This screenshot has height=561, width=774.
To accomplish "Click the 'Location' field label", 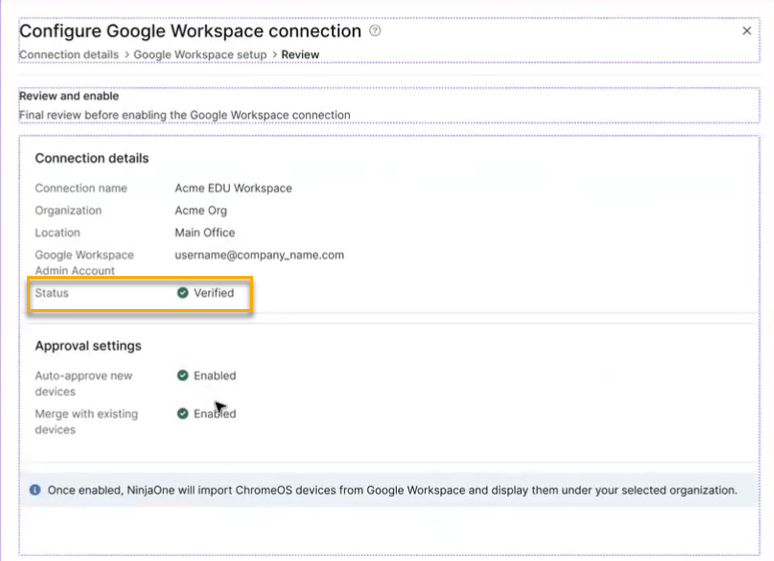I will [x=57, y=233].
